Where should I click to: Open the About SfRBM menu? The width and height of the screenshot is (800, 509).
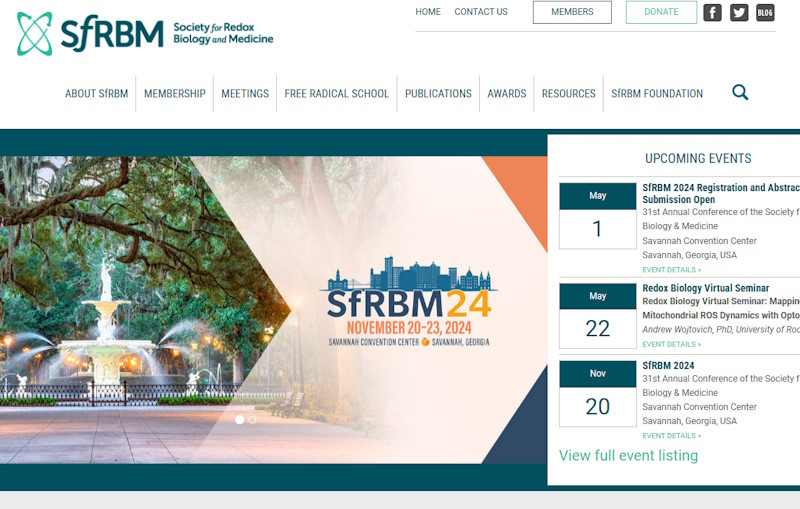tap(96, 93)
